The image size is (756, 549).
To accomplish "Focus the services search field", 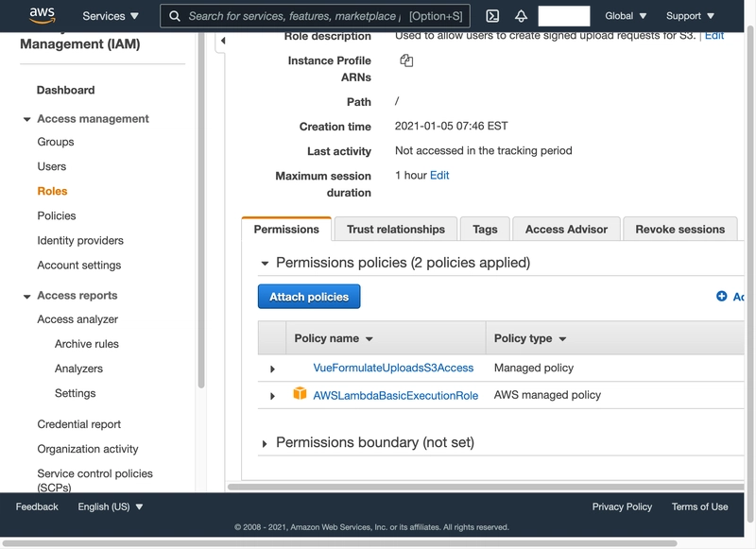I will (316, 16).
